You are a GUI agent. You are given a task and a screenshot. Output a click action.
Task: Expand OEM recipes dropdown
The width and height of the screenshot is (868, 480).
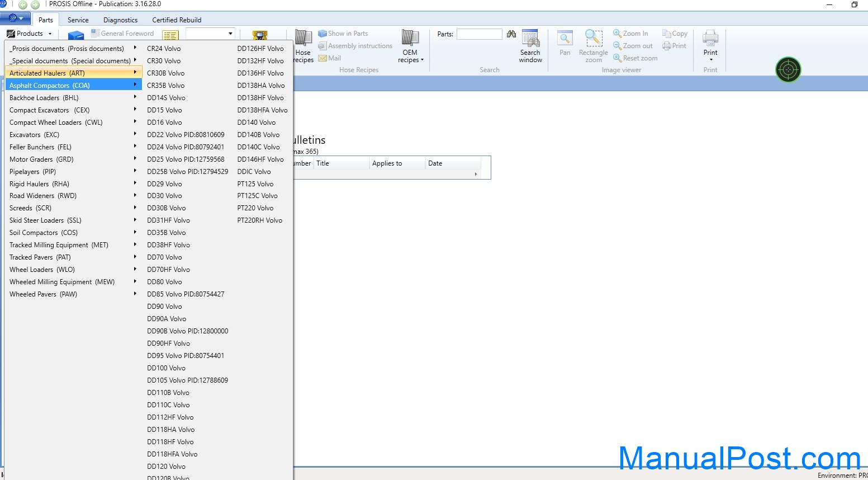(410, 46)
